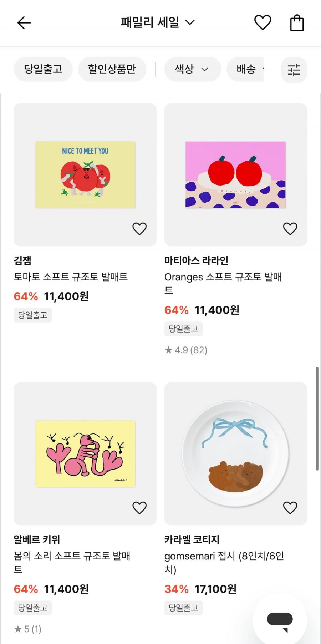Like the 봄의 소리 발매트 product
321x644 pixels.
[139, 508]
